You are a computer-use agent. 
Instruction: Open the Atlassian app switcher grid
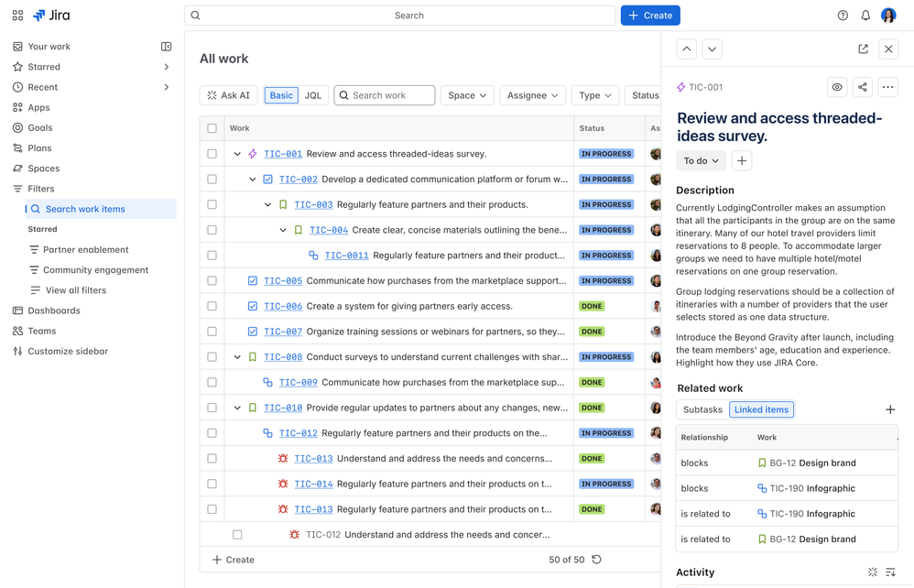[17, 15]
